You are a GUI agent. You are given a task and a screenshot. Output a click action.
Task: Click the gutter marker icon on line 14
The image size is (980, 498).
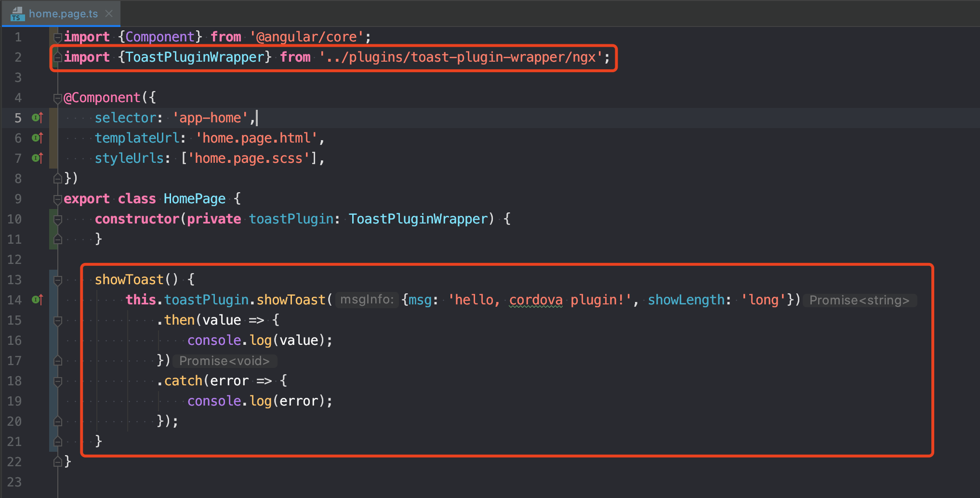[x=38, y=300]
